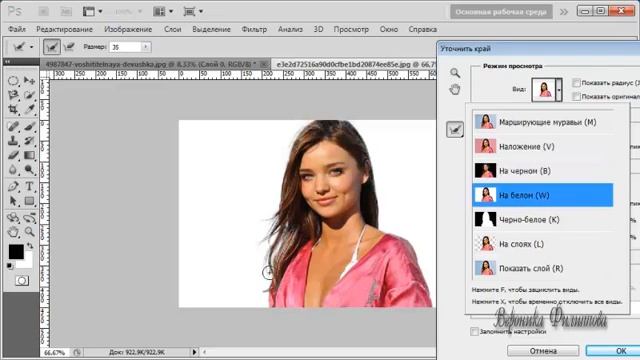Click Zoom tool in Refine Edge dialog
The image size is (640, 360).
[455, 73]
